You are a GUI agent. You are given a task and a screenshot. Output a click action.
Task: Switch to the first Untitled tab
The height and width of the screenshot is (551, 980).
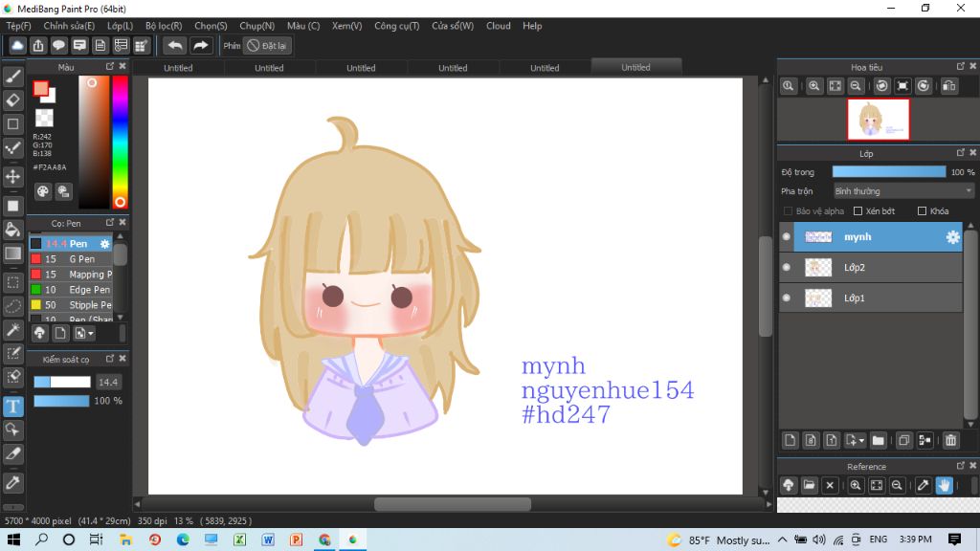click(x=178, y=68)
